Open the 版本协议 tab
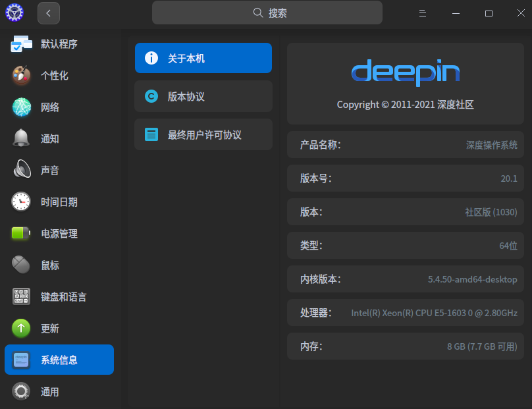Viewport: 532px width, 409px height. point(203,96)
